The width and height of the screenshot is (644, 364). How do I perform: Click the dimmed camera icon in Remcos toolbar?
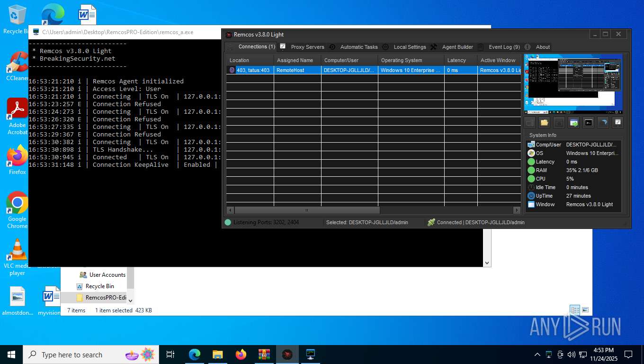559,123
